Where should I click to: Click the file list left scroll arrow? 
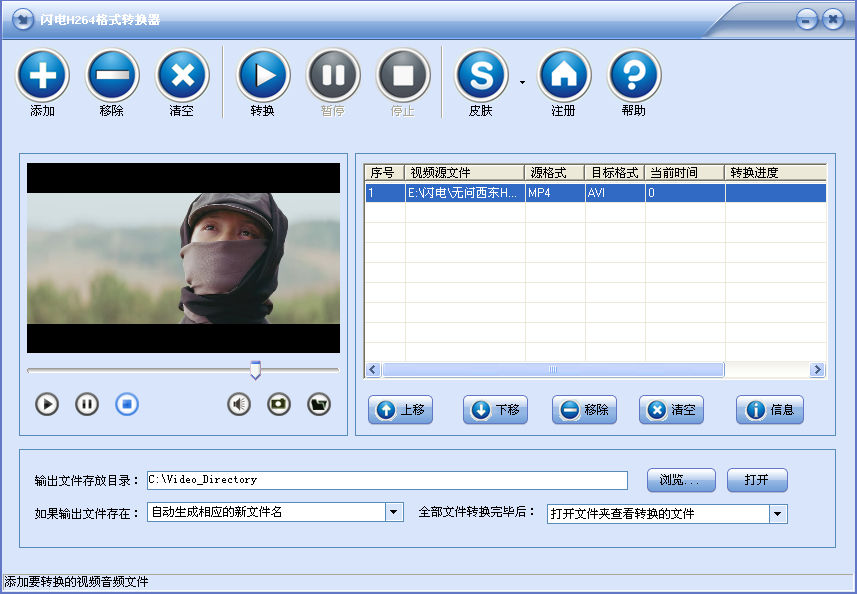[x=373, y=370]
